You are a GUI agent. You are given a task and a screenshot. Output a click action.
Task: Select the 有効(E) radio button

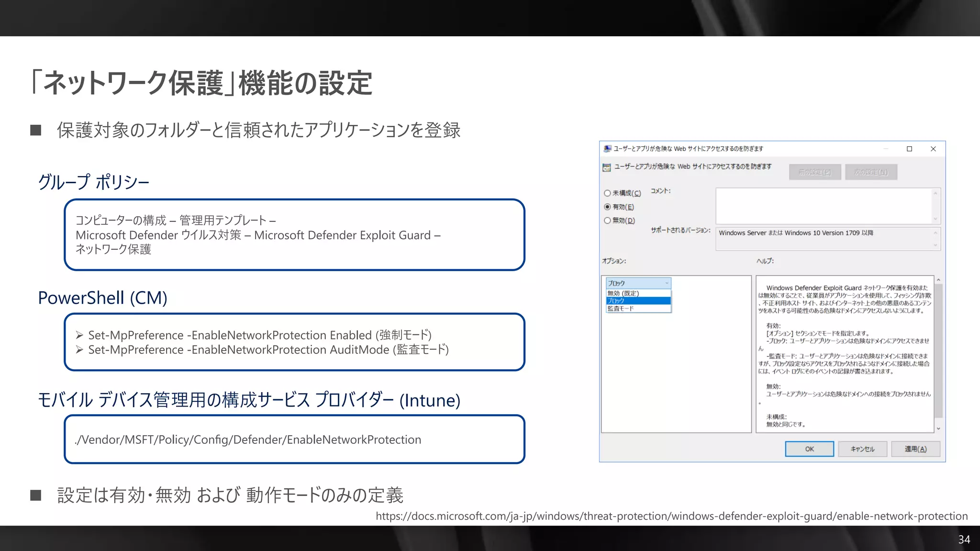coord(607,207)
